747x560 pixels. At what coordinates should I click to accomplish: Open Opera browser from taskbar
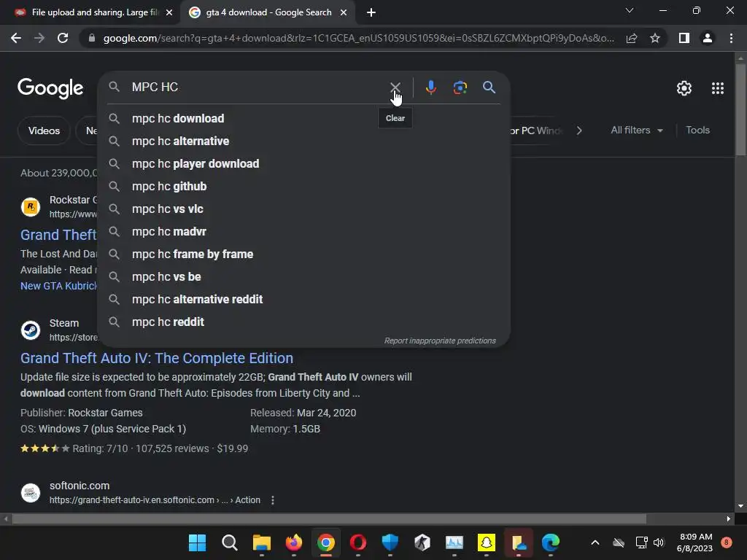pyautogui.click(x=357, y=542)
